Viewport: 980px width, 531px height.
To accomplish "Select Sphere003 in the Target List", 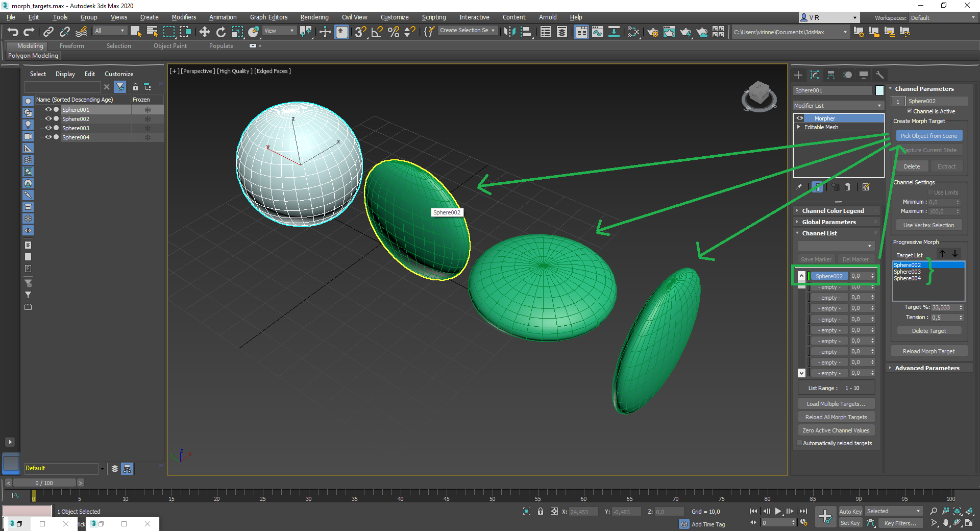I will coord(907,272).
